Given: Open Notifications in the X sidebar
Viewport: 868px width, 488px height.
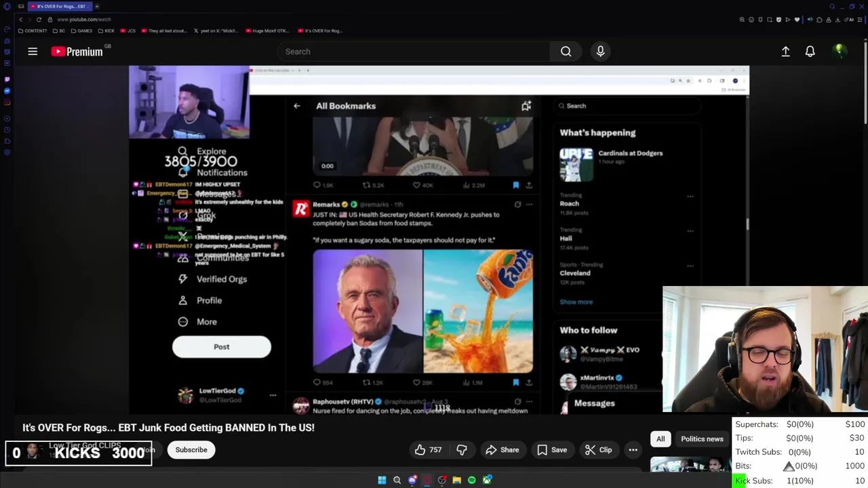Looking at the screenshot, I should point(213,173).
